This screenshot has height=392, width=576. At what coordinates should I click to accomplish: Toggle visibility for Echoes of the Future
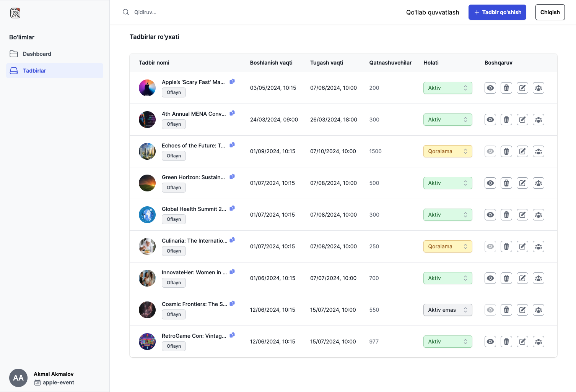(490, 151)
